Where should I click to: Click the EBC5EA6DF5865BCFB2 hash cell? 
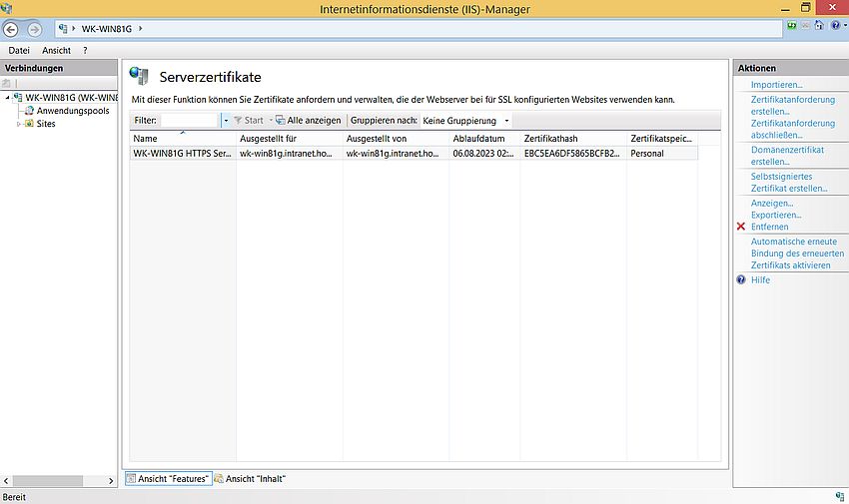tap(573, 153)
